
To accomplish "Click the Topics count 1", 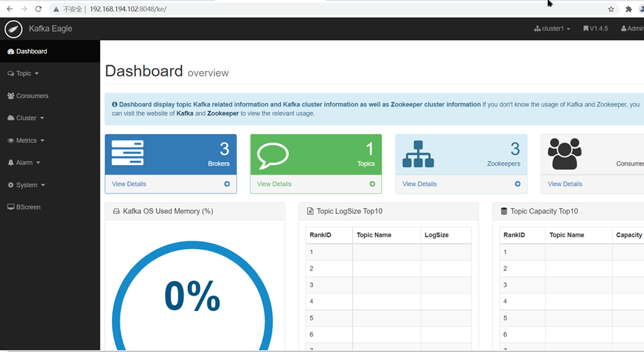I will (x=370, y=149).
